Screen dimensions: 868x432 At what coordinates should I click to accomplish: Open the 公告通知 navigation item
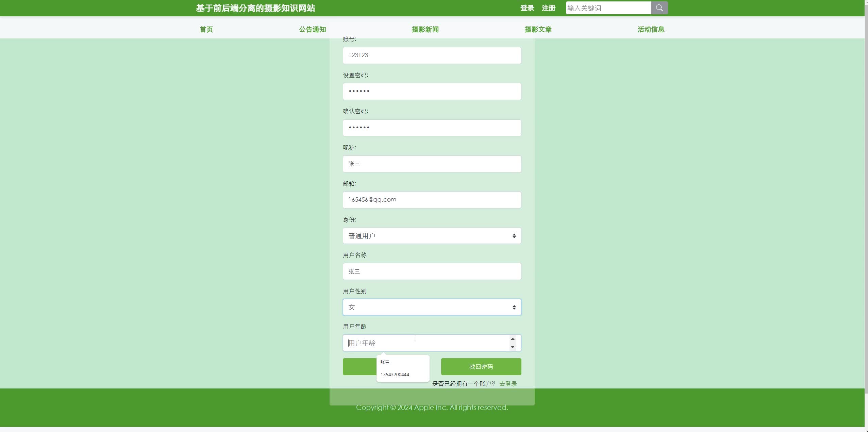coord(312,29)
